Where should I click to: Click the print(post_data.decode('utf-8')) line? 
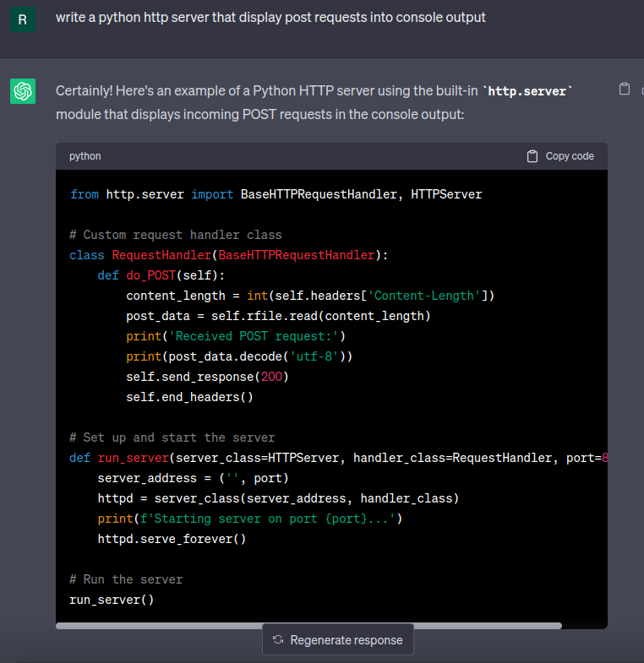click(x=239, y=356)
